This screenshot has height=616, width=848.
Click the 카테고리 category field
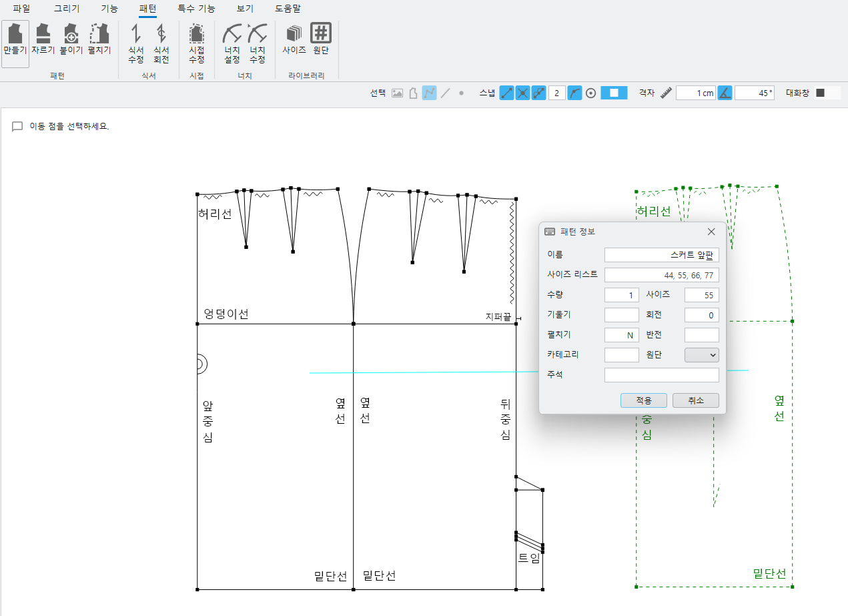(622, 355)
